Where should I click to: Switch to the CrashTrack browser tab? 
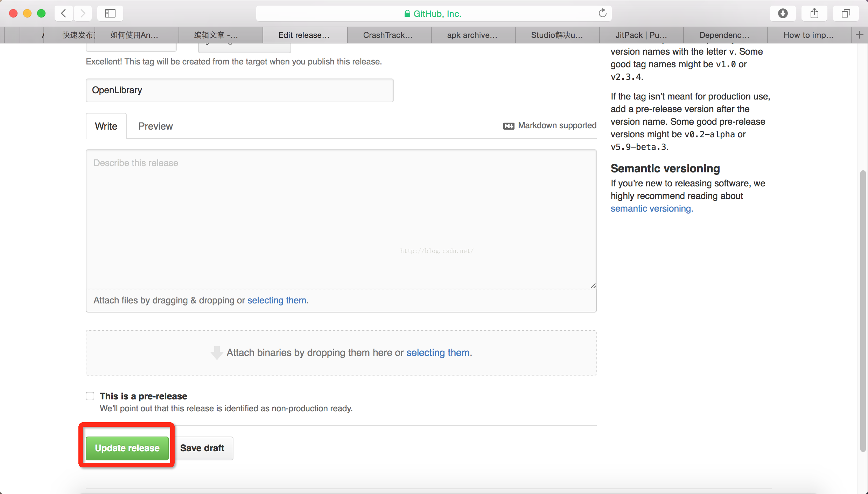pos(388,35)
